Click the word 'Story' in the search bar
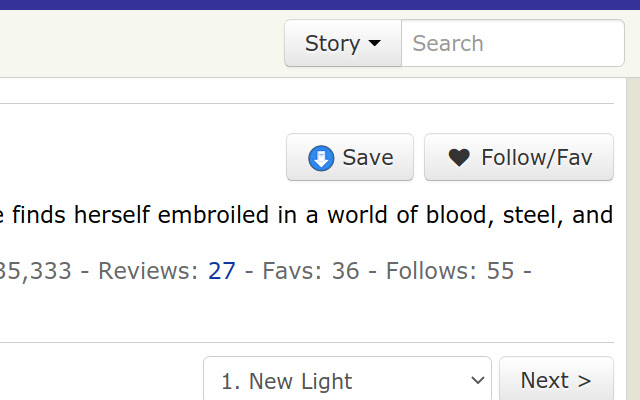 click(332, 44)
